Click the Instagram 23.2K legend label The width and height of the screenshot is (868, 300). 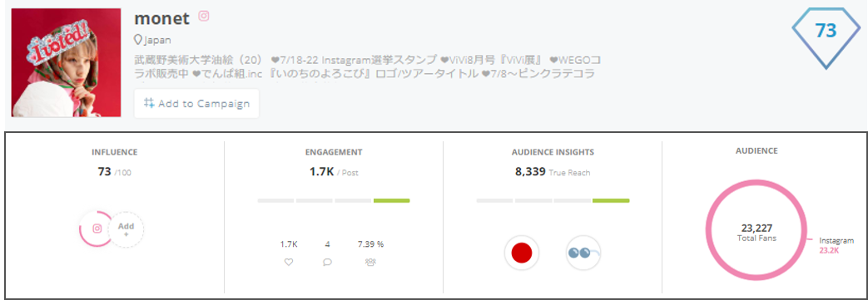(x=836, y=245)
